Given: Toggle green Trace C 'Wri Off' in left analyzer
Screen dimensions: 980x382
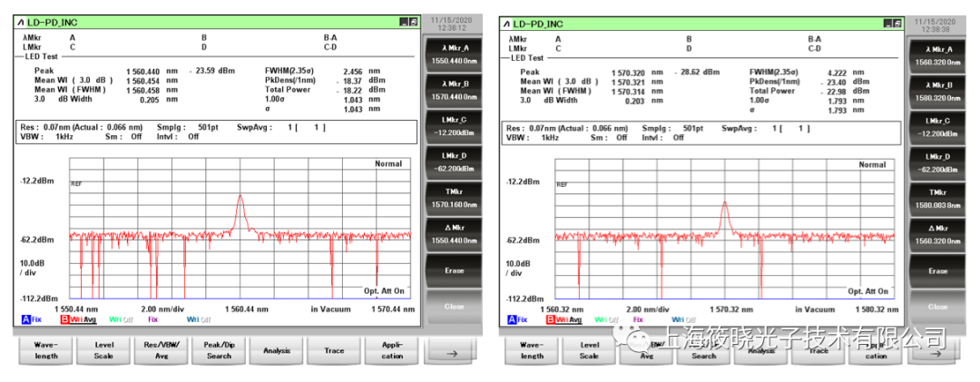Looking at the screenshot, I should (121, 319).
